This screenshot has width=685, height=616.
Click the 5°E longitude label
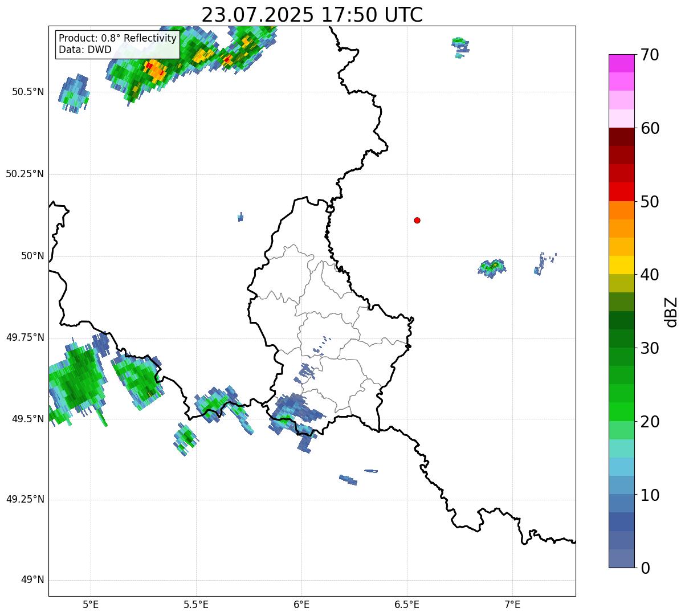pos(91,604)
